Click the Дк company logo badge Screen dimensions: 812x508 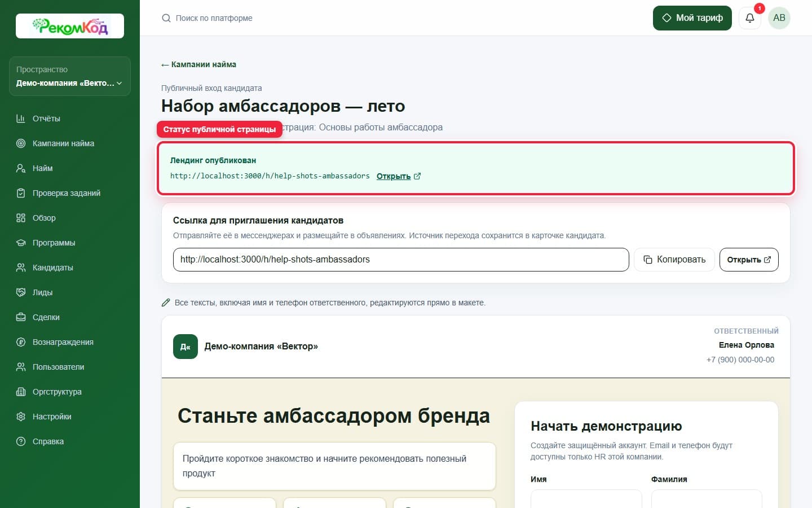tap(186, 347)
